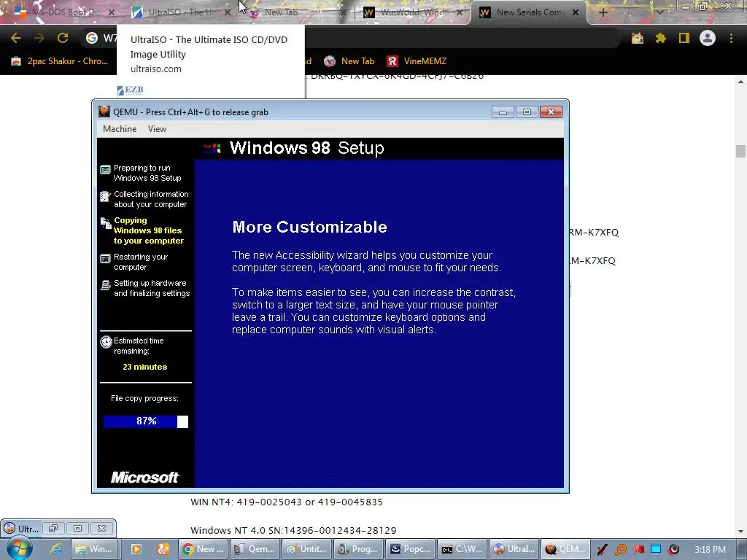Click the red disc tray icon
This screenshot has height=560, width=747.
673,550
